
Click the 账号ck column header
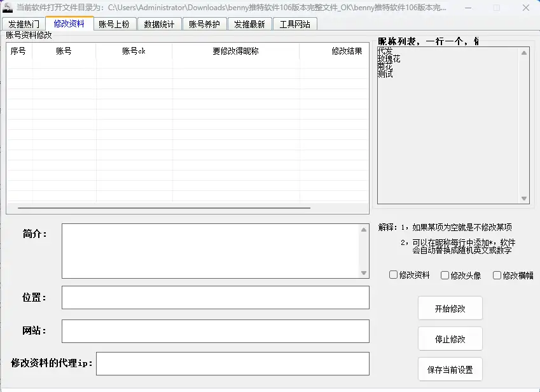coord(134,52)
